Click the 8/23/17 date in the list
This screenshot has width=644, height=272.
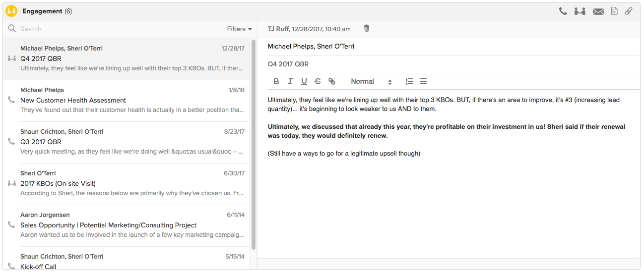click(x=234, y=132)
